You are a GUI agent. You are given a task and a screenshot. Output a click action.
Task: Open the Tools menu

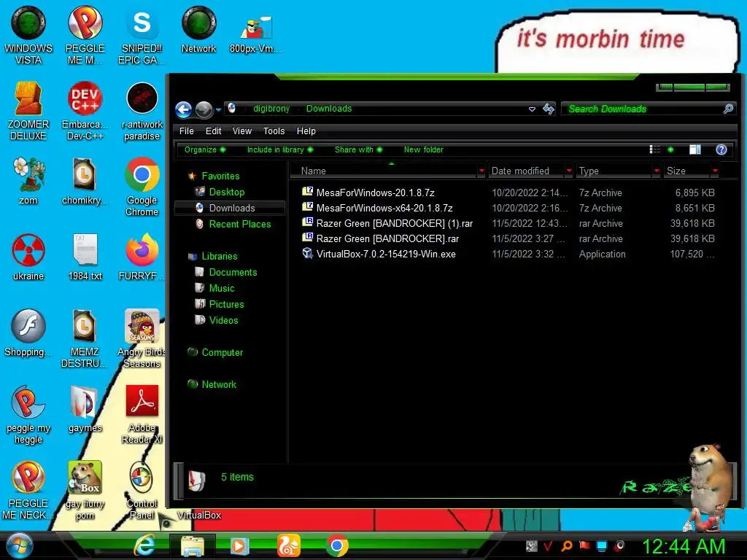tap(274, 131)
